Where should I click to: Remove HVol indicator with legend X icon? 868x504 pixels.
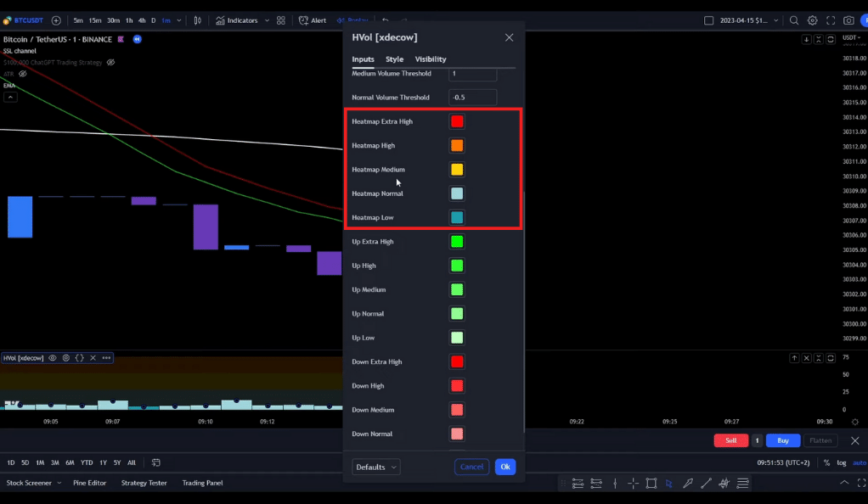pos(93,358)
